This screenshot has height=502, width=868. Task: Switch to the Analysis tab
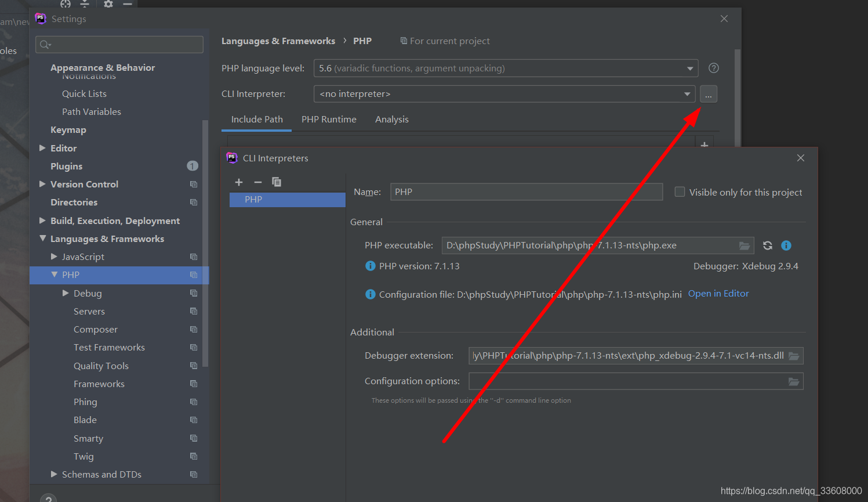(x=392, y=120)
